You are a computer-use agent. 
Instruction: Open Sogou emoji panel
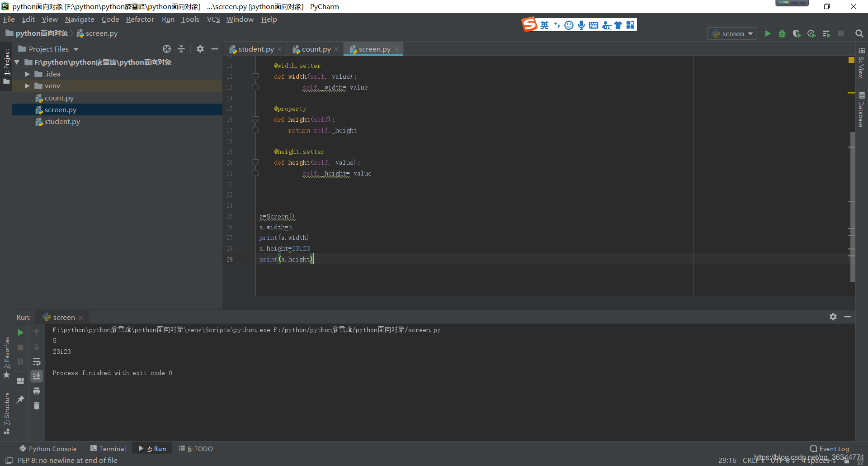coord(569,25)
